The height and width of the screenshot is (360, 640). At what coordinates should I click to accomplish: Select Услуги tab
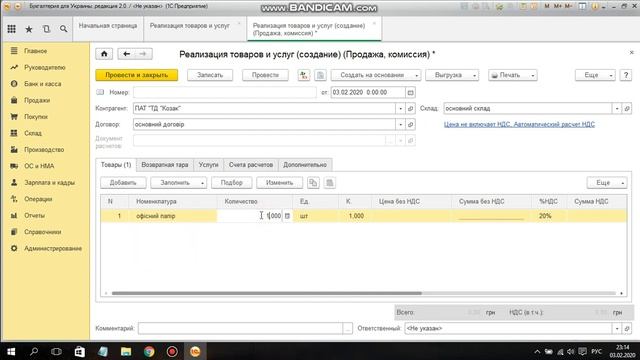coord(209,165)
